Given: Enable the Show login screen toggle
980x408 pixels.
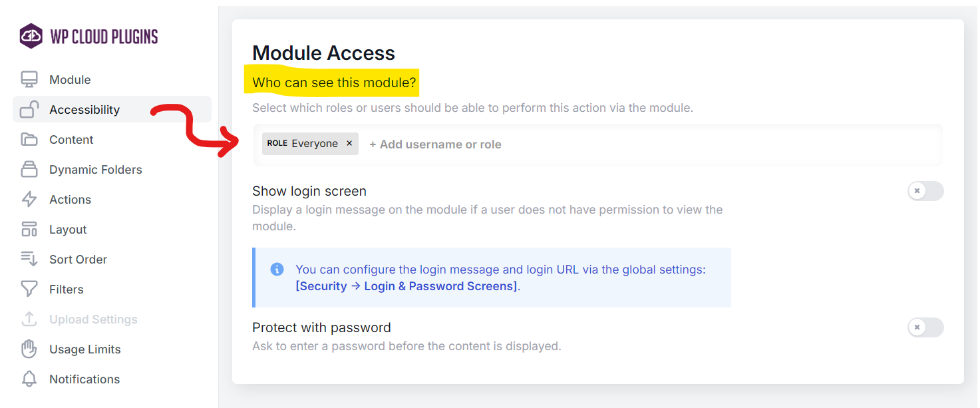Looking at the screenshot, I should point(925,191).
